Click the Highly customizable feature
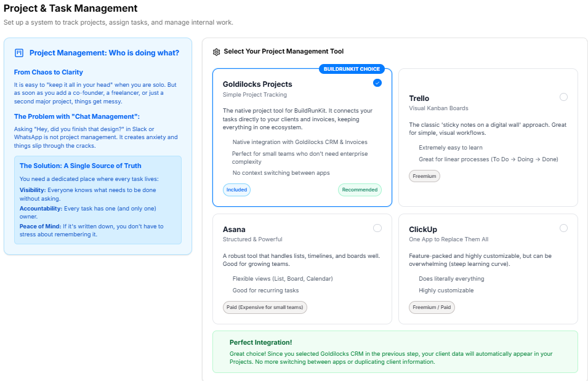 coord(446,291)
